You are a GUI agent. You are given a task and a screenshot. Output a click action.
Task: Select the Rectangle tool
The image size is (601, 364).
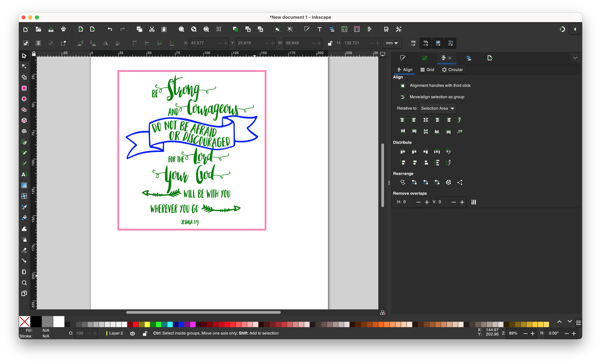[x=24, y=88]
